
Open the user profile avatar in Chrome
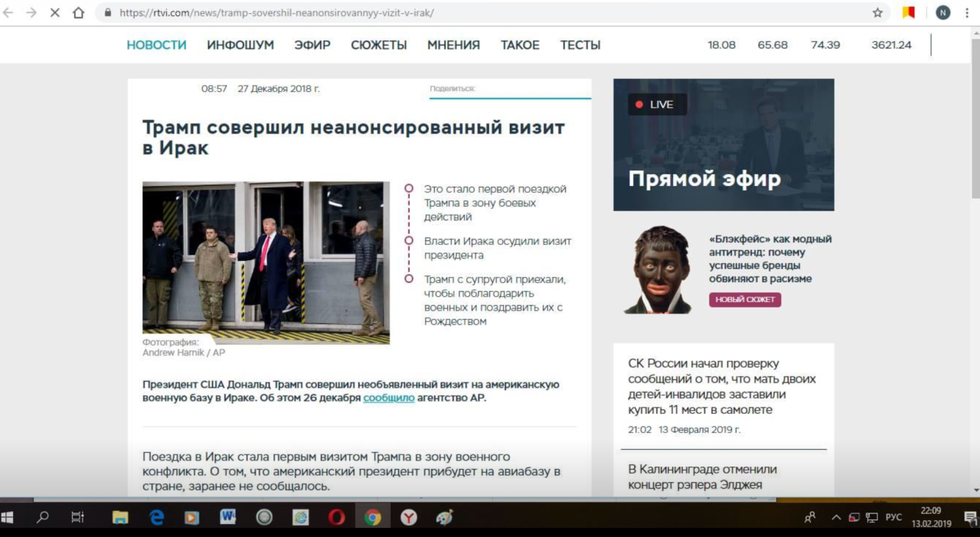[942, 13]
